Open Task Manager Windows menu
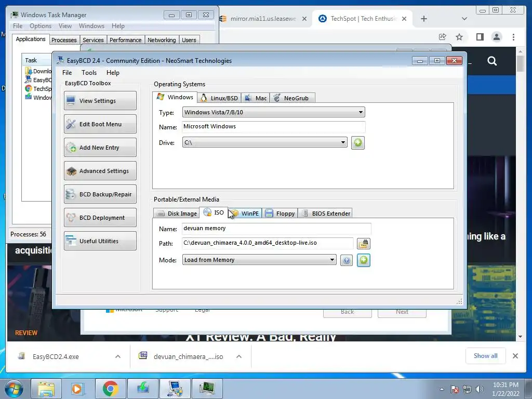The height and width of the screenshot is (399, 532). tap(91, 26)
